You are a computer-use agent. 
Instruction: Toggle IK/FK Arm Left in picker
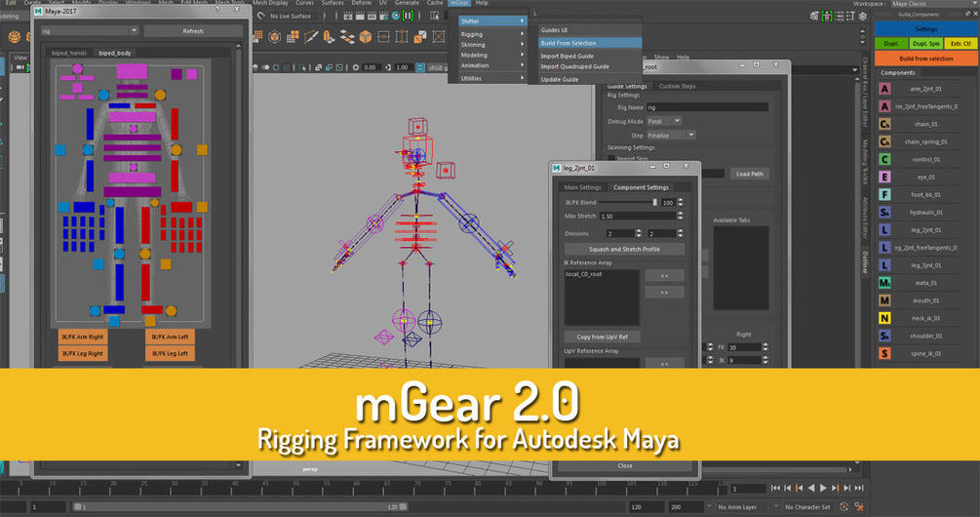(x=170, y=337)
